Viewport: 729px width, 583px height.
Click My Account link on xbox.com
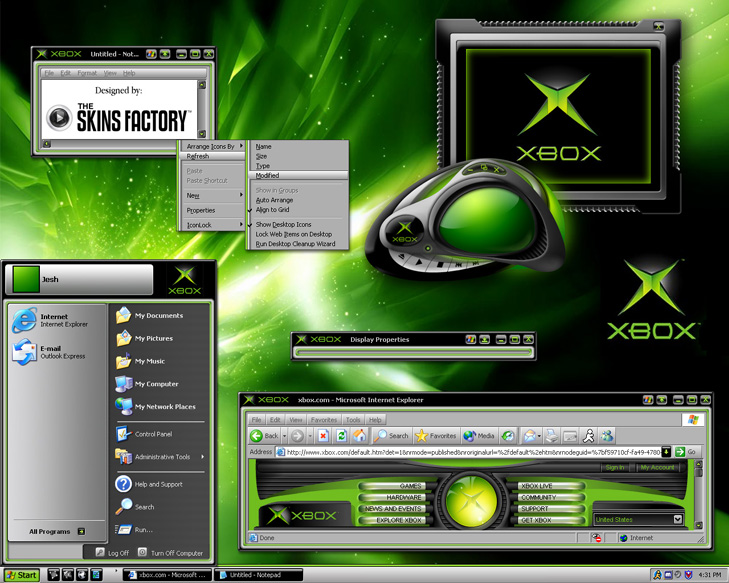coord(657,467)
